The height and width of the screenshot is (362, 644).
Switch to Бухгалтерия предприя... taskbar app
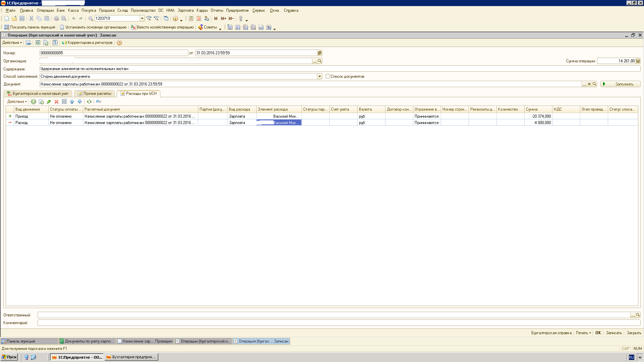coord(131,357)
